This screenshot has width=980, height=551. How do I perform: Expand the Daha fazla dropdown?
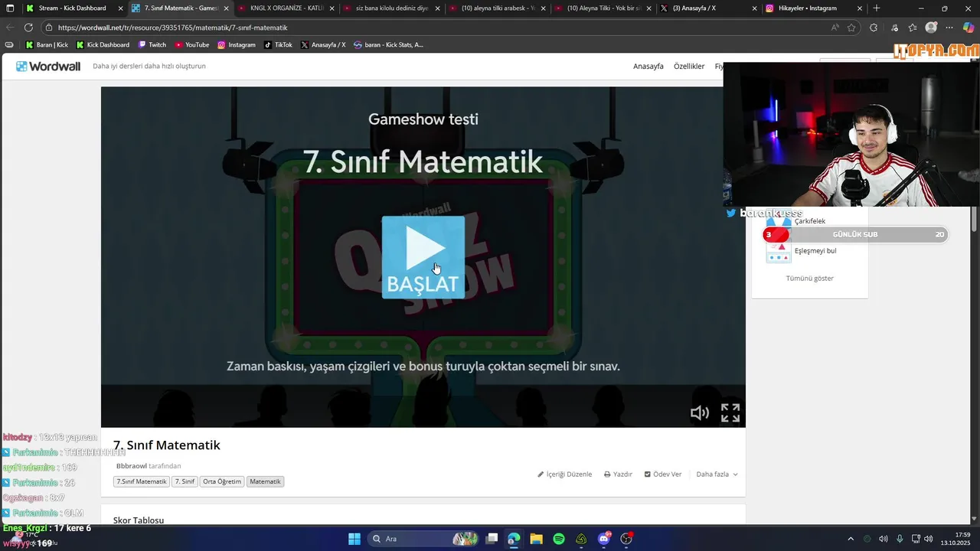point(717,474)
